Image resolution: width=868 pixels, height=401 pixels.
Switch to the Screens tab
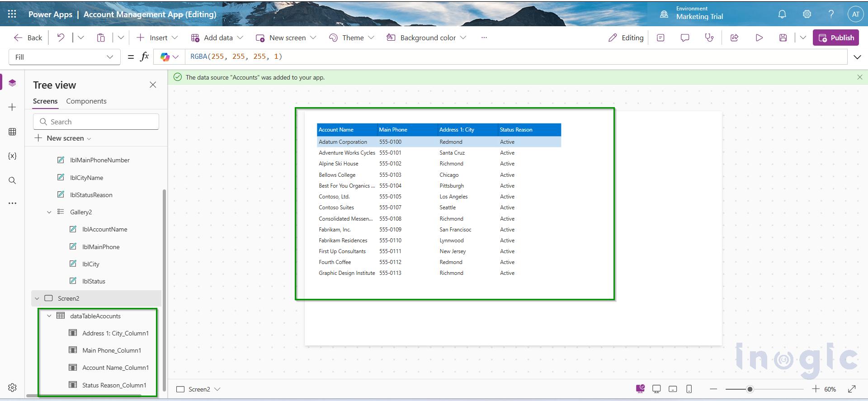point(45,101)
